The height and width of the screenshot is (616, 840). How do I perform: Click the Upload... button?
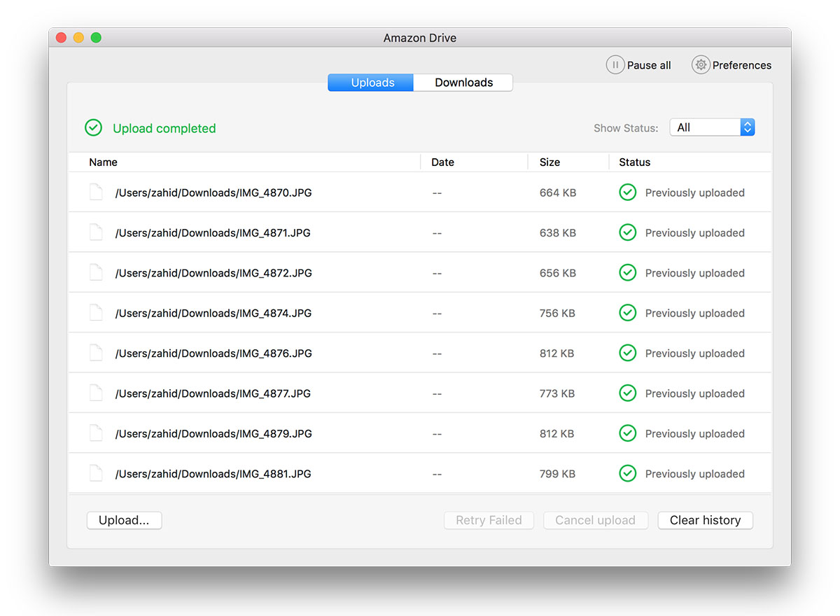tap(124, 520)
